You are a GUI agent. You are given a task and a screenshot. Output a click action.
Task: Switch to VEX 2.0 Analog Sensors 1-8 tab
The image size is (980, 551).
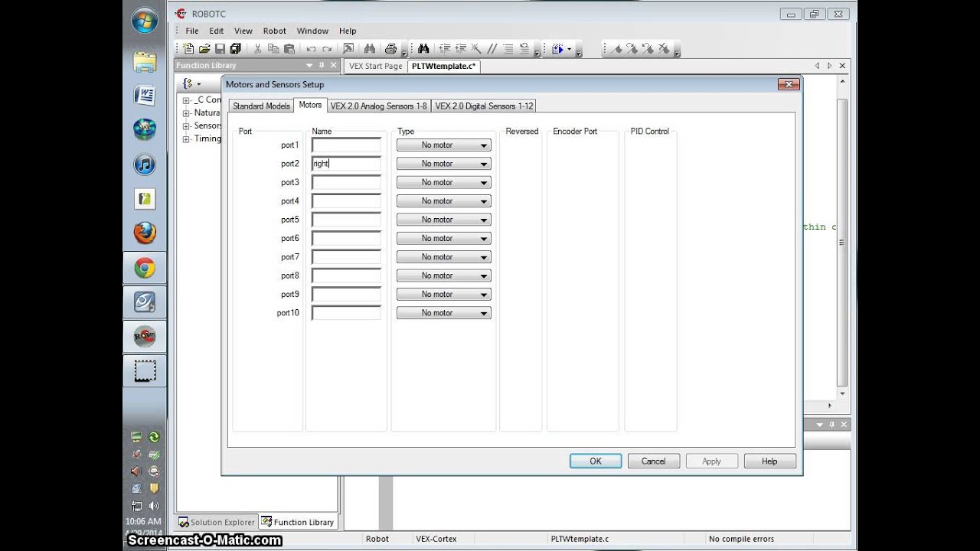click(x=379, y=106)
